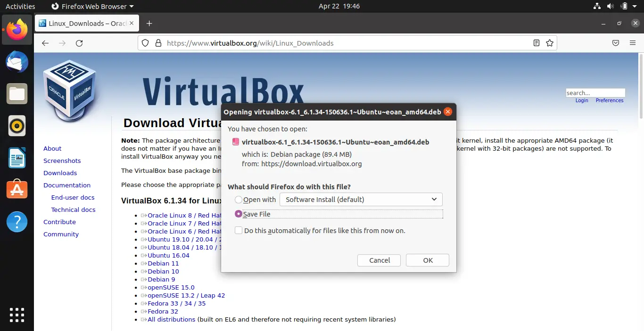644x331 pixels.
Task: Click the battery icon in top bar
Action: point(624,6)
